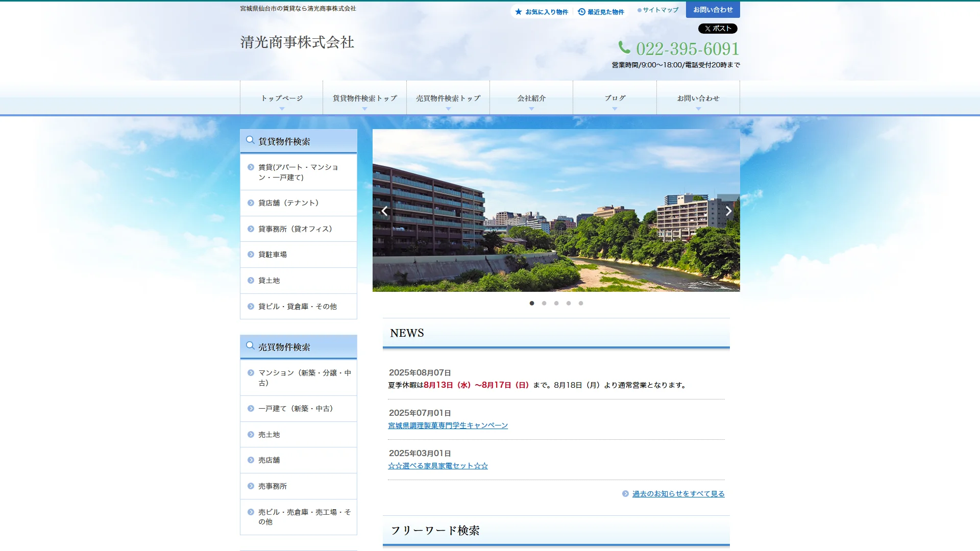This screenshot has height=551, width=980.
Task: Click arrow bullet icon next to 売店舗
Action: click(251, 460)
